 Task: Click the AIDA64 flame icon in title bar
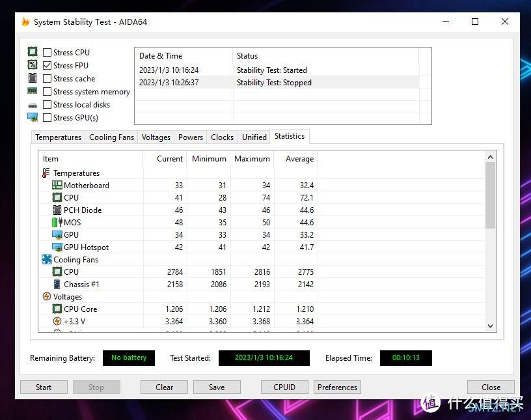[26, 21]
